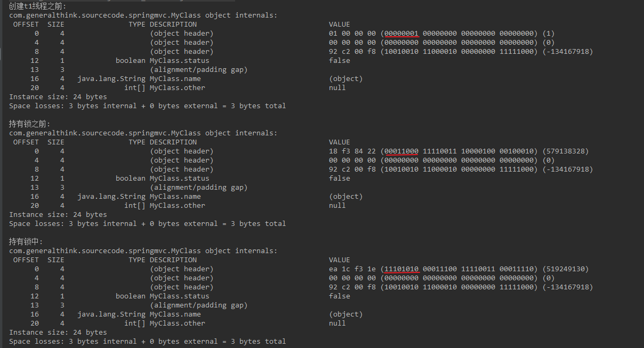Click the last Instance size: 24 bytes line
Image resolution: width=644 pixels, height=348 pixels.
[x=58, y=333]
